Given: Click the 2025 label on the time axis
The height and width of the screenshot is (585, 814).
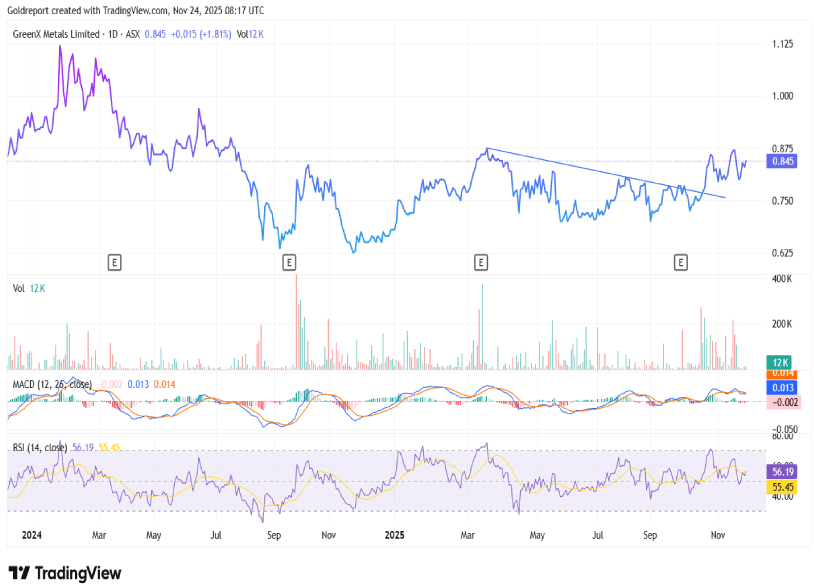Looking at the screenshot, I should pyautogui.click(x=398, y=535).
